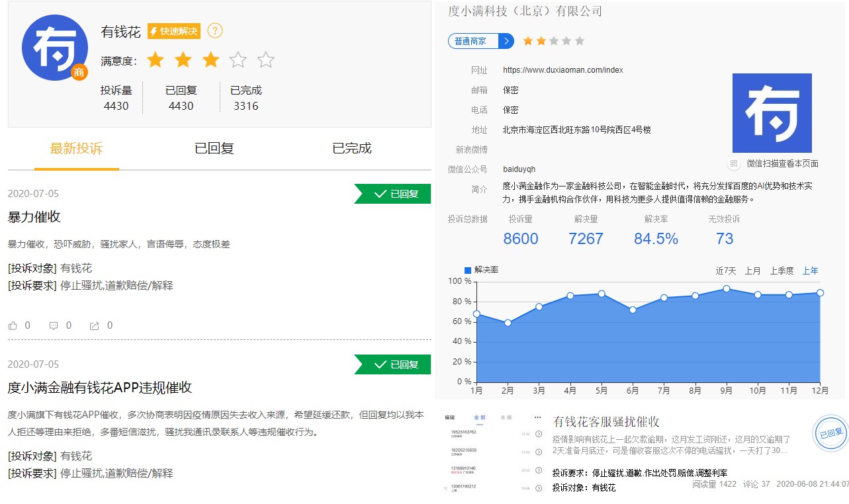Click the WeChat account baiduyqh text
This screenshot has height=504, width=849.
point(519,169)
